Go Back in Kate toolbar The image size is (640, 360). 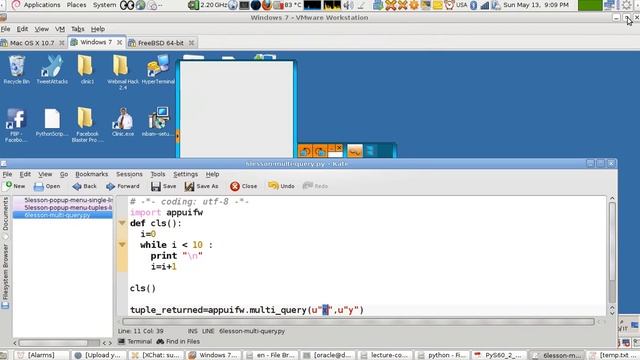84,186
